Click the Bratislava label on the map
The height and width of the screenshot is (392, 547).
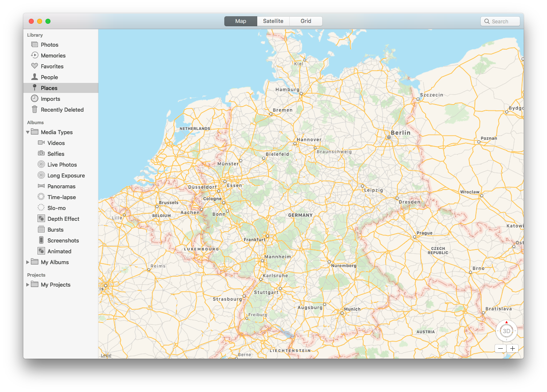[499, 309]
